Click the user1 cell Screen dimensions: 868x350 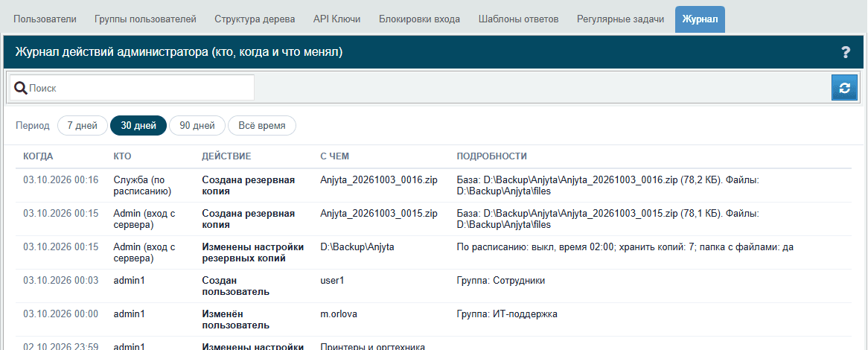coord(332,280)
